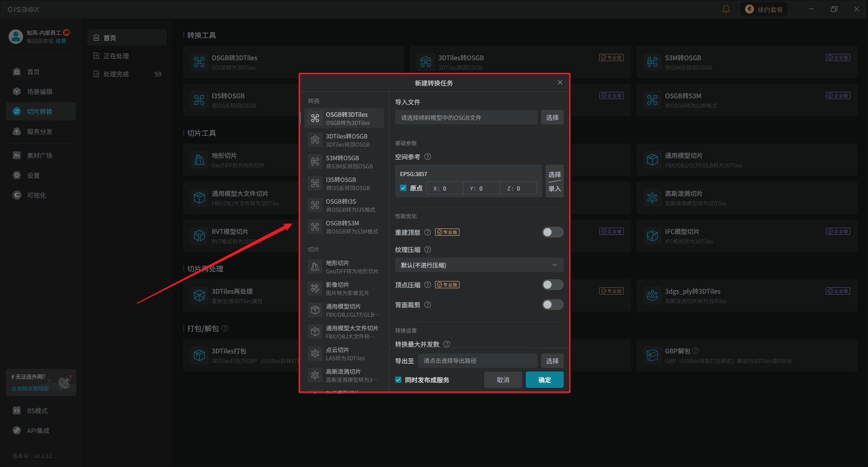This screenshot has height=467, width=868.
Task: Open 服务分发 sidebar icon
Action: [x=17, y=131]
